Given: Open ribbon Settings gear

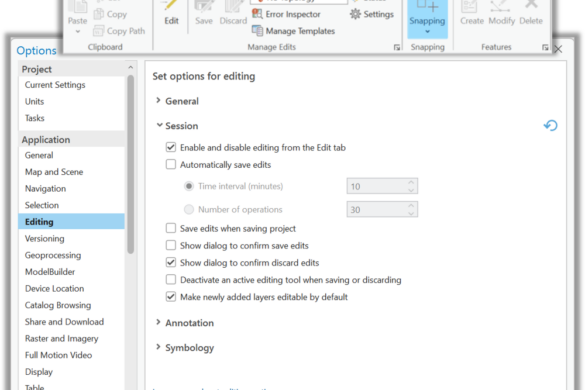Looking at the screenshot, I should coord(372,14).
